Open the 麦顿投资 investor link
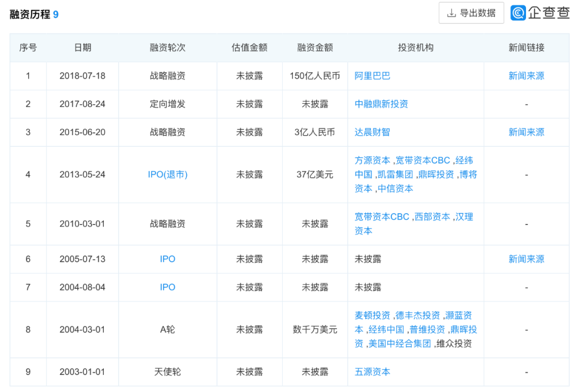 [372, 315]
